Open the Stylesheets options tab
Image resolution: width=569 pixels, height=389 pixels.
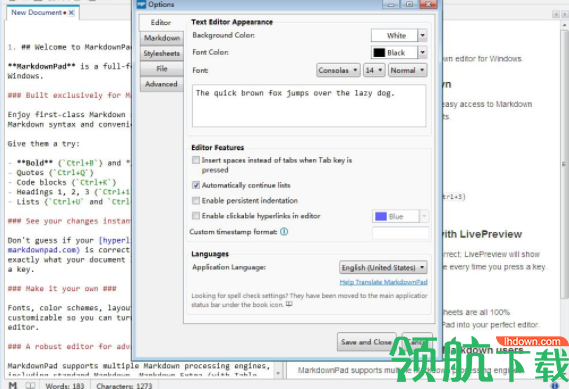tap(161, 53)
